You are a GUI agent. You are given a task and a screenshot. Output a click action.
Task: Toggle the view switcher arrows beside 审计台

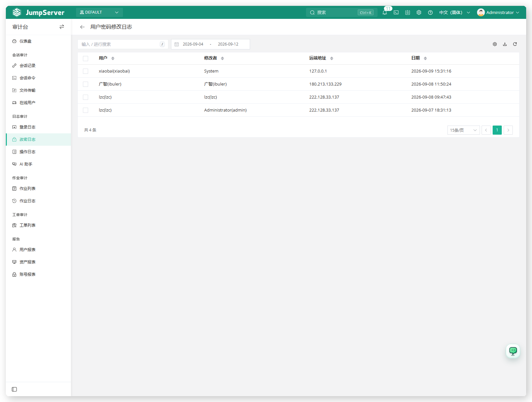pyautogui.click(x=62, y=27)
